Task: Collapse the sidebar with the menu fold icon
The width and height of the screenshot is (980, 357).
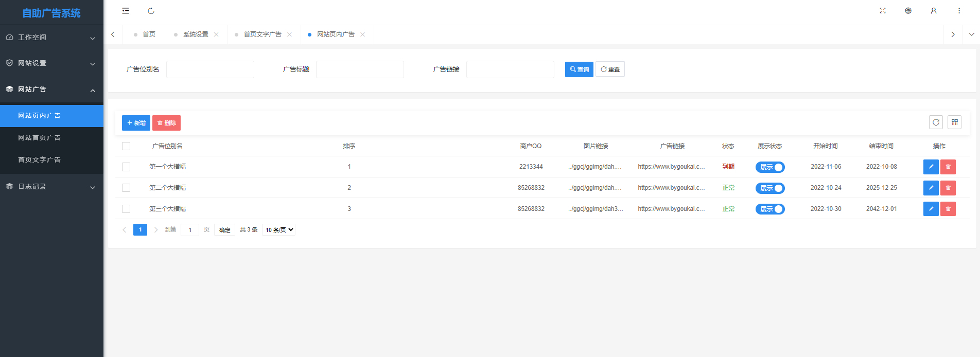Action: pos(126,11)
